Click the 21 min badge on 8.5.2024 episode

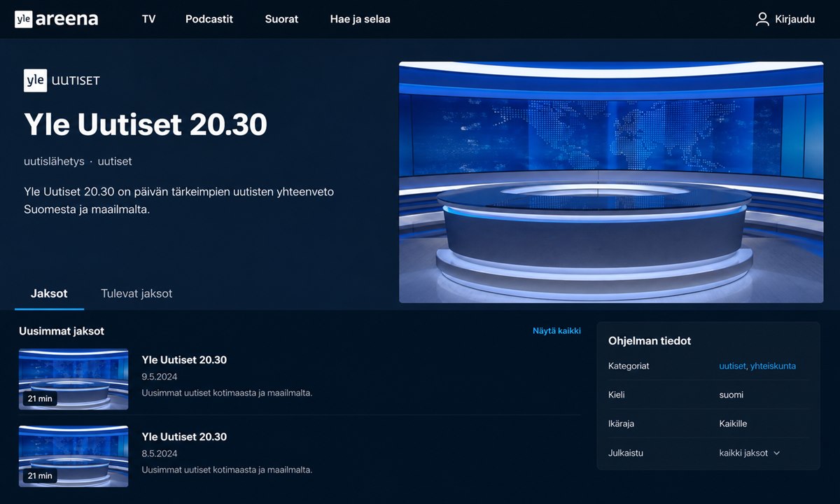[x=40, y=476]
